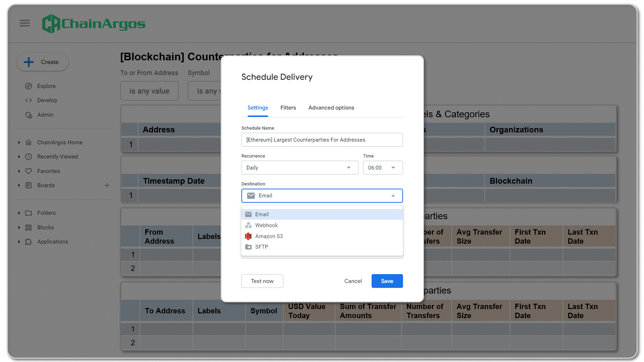This screenshot has width=644, height=362.
Task: Click the Admin settings icon
Action: pyautogui.click(x=29, y=115)
